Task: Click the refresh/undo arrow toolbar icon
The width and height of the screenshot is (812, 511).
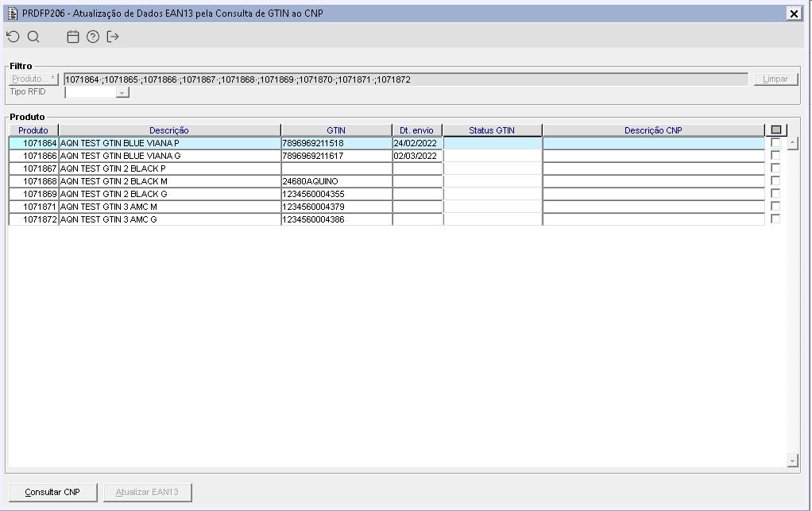Action: coord(13,37)
